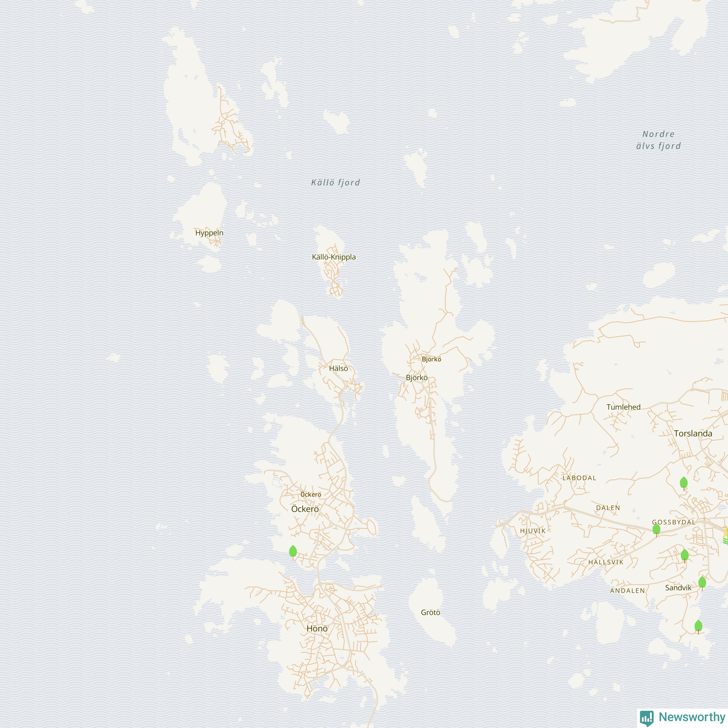This screenshot has width=728, height=728.
Task: Select the HÄLLSVIK district label
Action: click(x=606, y=562)
